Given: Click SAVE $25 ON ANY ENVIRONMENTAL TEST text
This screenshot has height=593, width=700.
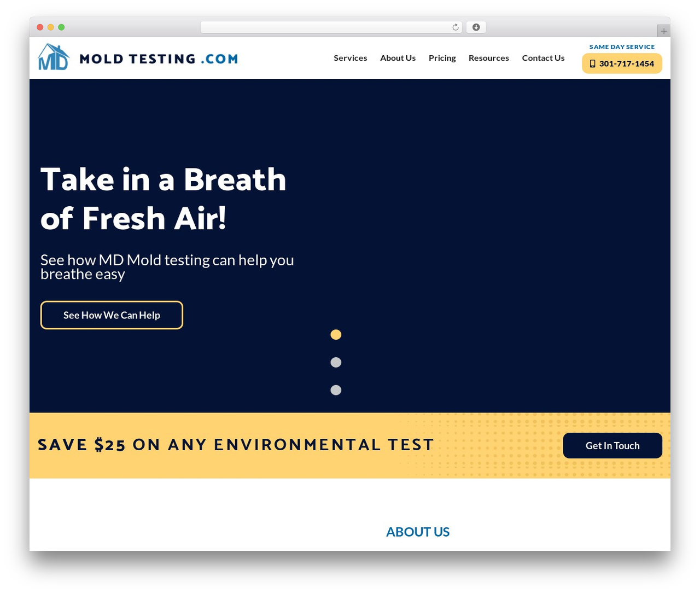Looking at the screenshot, I should coord(236,445).
